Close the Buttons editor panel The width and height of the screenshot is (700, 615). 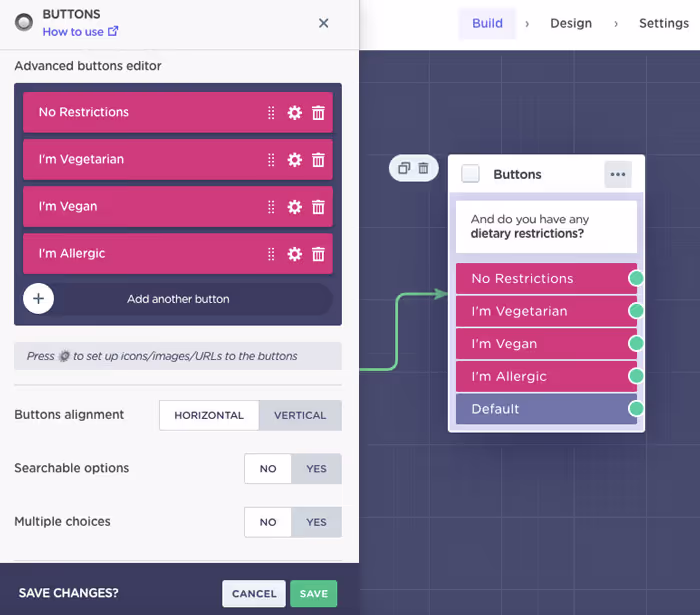click(x=324, y=23)
